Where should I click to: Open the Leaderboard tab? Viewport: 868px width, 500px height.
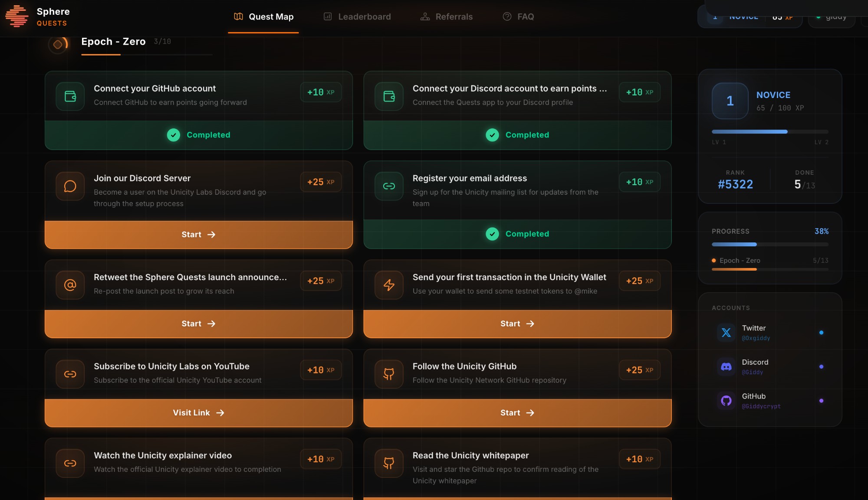click(x=357, y=16)
